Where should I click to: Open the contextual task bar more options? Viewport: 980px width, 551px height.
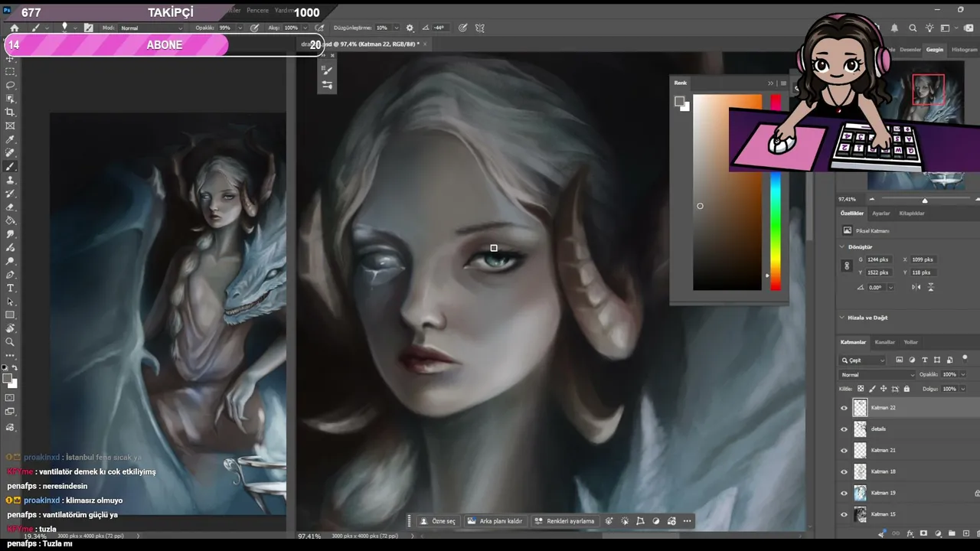687,521
